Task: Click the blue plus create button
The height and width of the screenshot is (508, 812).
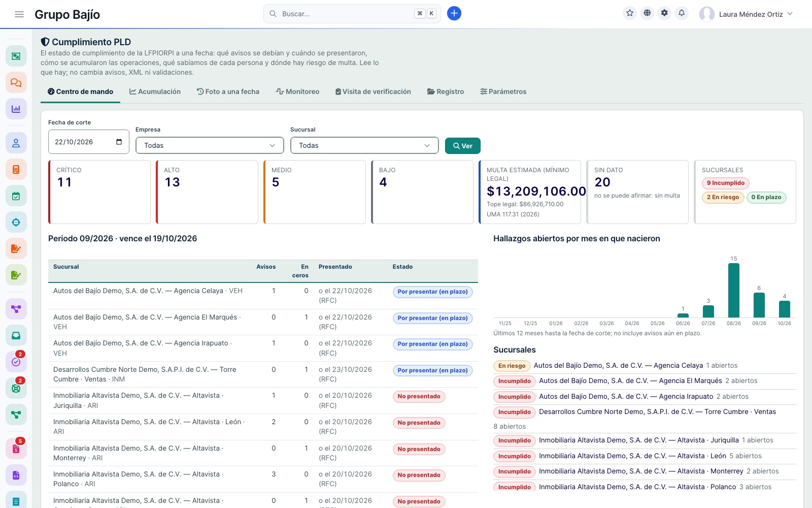Action: point(454,14)
